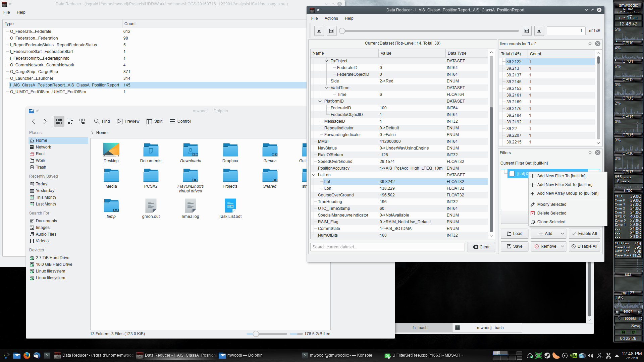Image resolution: width=644 pixels, height=362 pixels.
Task: Open the Remove button dropdown arrow
Action: pyautogui.click(x=562, y=246)
